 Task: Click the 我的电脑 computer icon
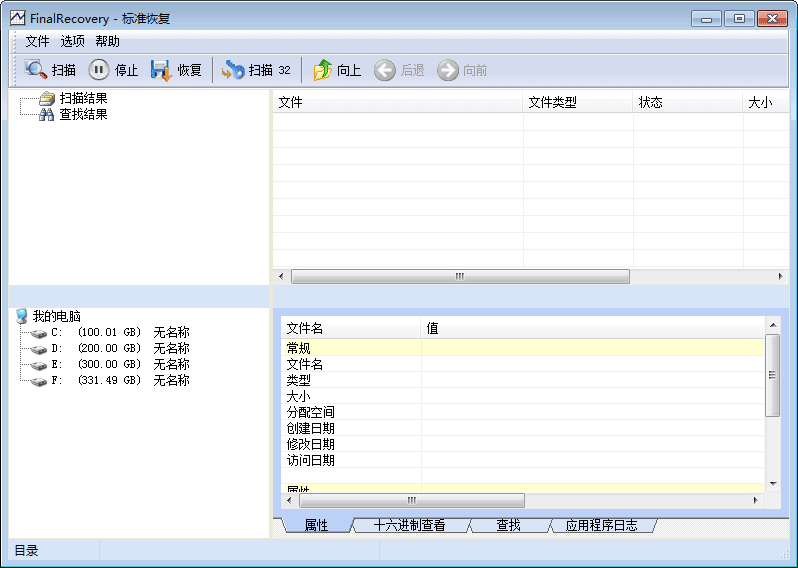[x=22, y=316]
